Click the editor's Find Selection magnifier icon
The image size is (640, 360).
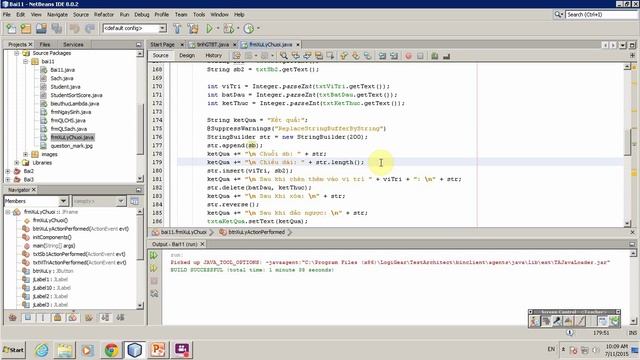[284, 56]
